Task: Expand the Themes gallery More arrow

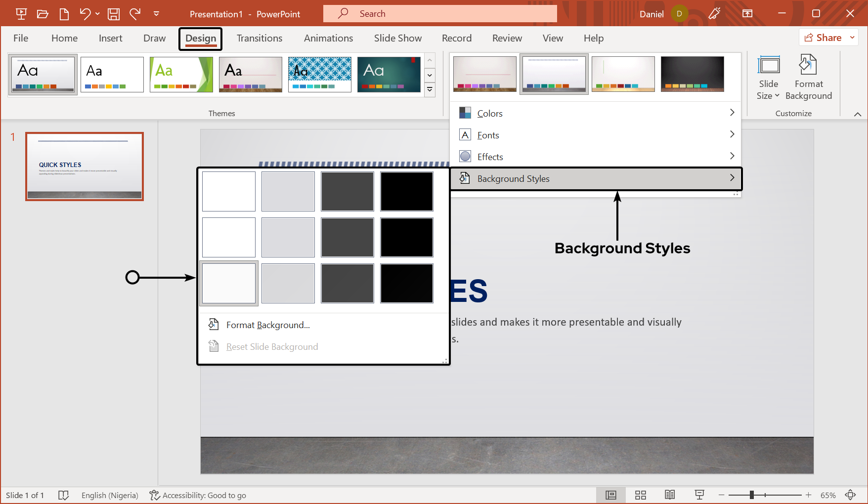Action: coord(430,90)
